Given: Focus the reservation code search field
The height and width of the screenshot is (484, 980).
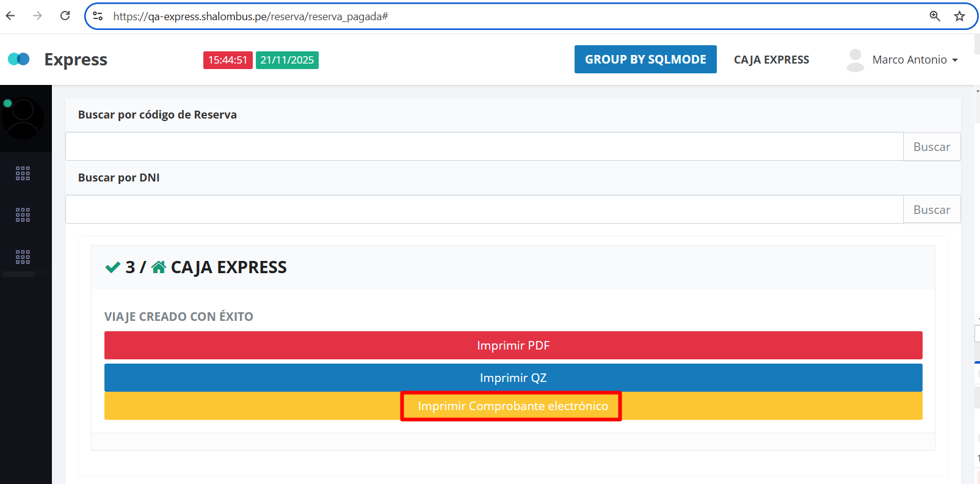Looking at the screenshot, I should click(x=484, y=147).
